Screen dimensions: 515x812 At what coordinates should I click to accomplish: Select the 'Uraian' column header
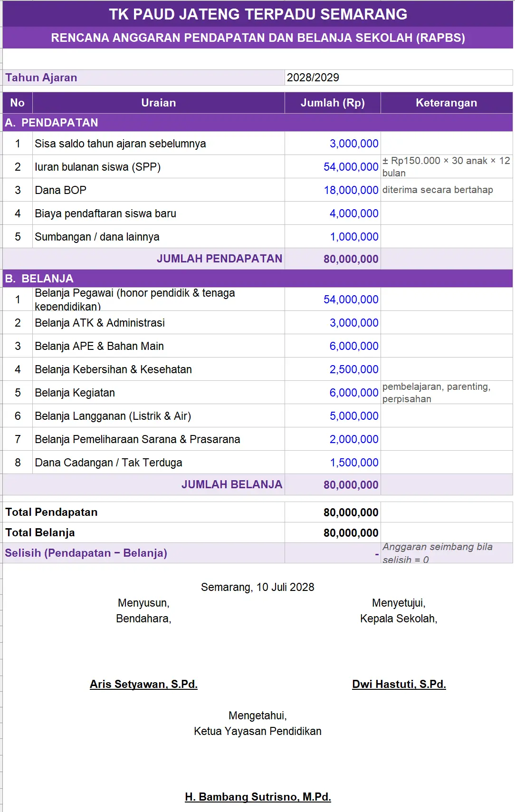point(159,103)
